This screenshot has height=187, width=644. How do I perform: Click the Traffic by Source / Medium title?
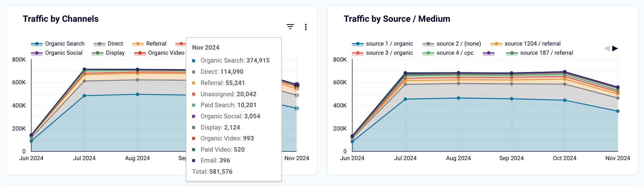tap(397, 19)
